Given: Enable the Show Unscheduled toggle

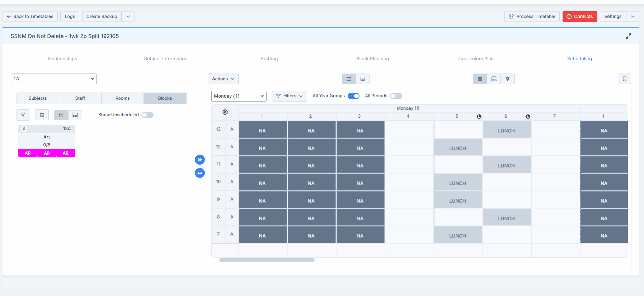Looking at the screenshot, I should [147, 115].
